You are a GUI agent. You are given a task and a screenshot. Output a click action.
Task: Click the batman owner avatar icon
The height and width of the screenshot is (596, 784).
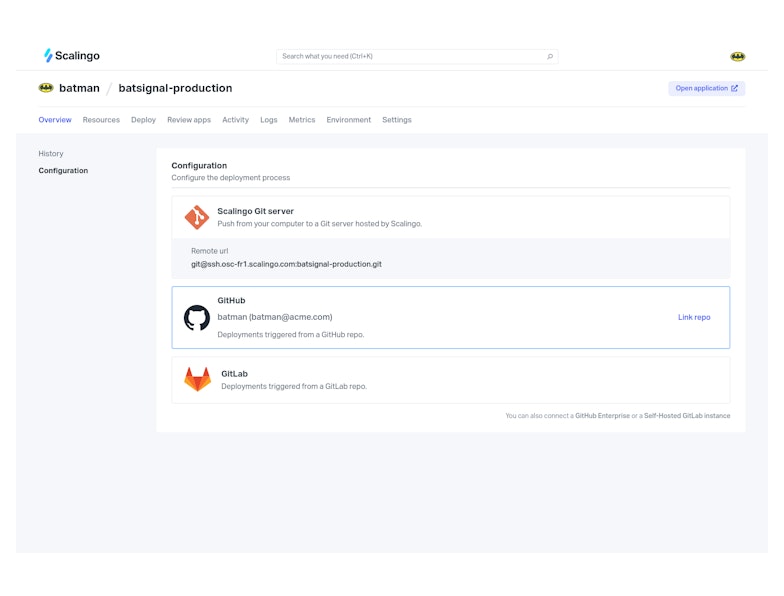click(46, 88)
